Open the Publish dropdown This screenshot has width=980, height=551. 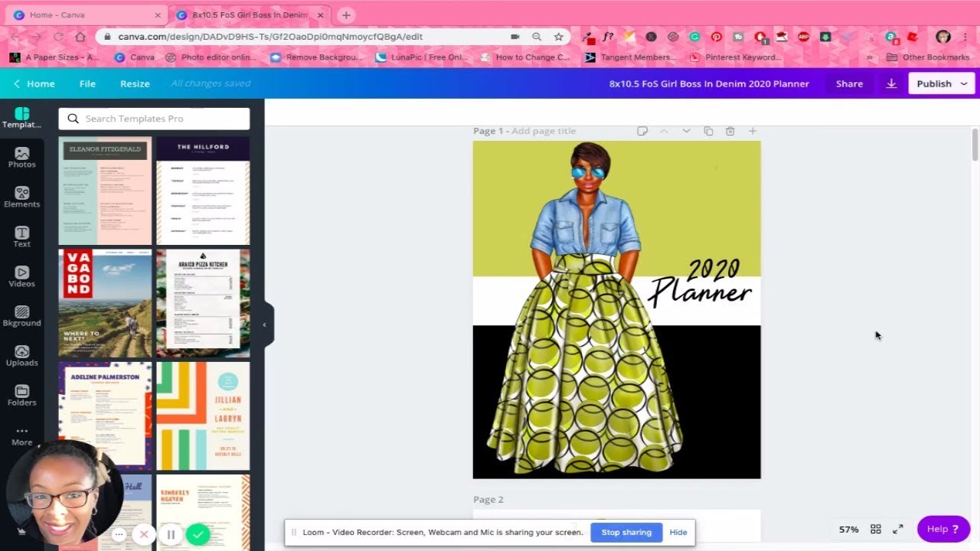942,83
